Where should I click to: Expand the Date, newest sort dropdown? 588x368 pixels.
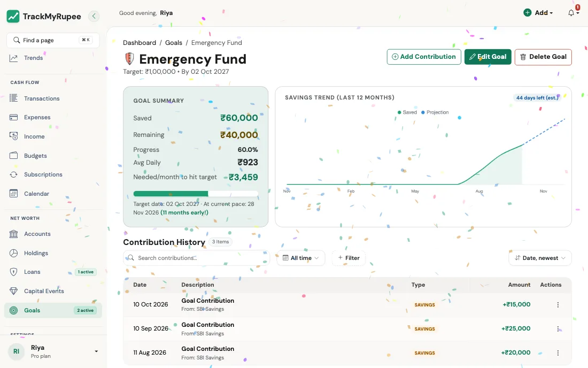coord(540,258)
